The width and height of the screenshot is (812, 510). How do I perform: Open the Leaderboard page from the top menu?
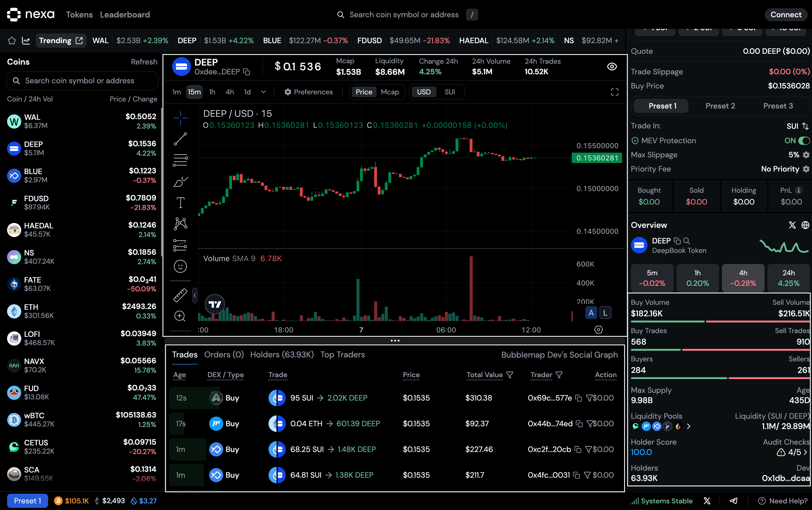click(125, 14)
